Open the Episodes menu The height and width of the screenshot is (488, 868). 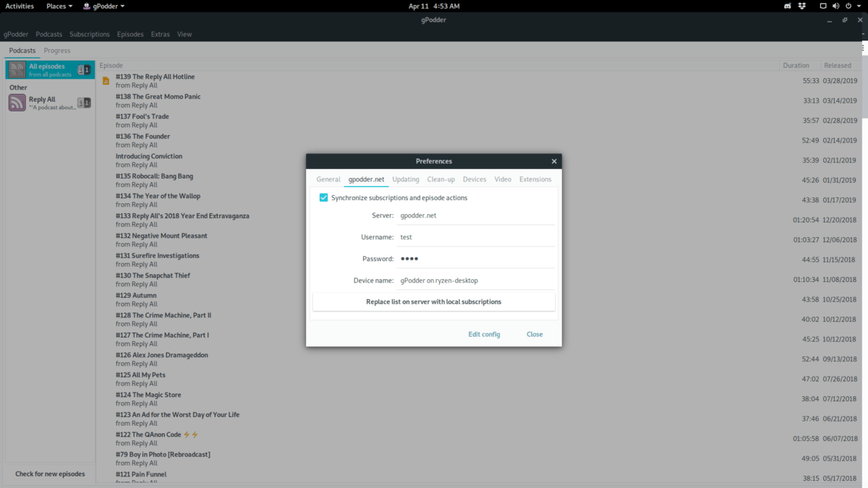click(130, 34)
